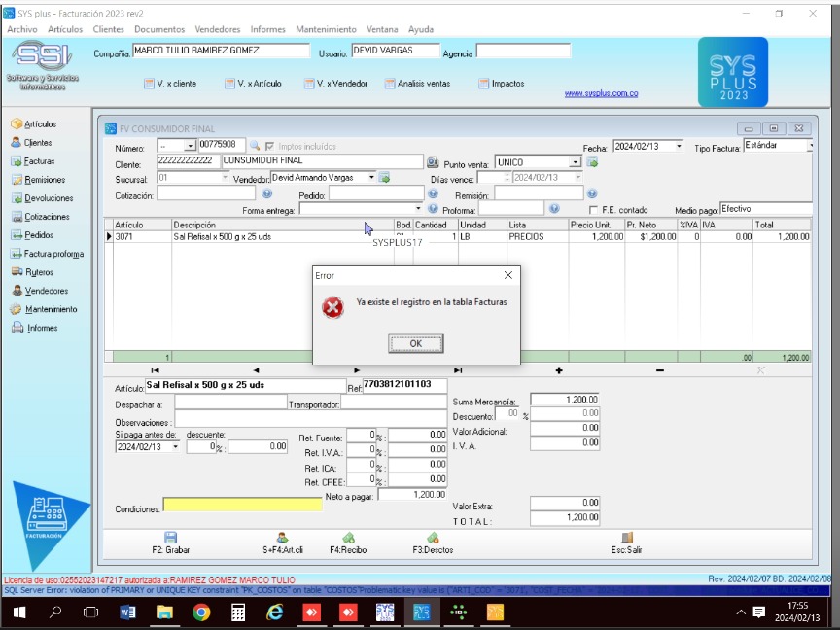Open Mantenimiento in the sidebar
The width and height of the screenshot is (840, 630).
pos(44,309)
